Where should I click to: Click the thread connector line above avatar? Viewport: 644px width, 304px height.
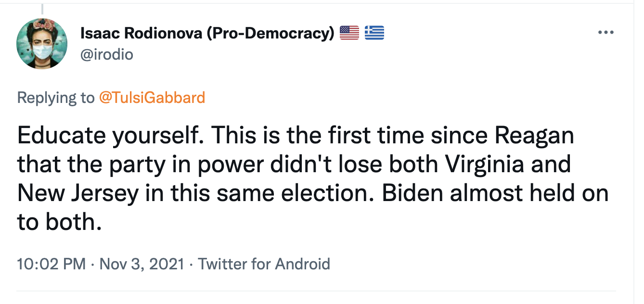(42, 8)
